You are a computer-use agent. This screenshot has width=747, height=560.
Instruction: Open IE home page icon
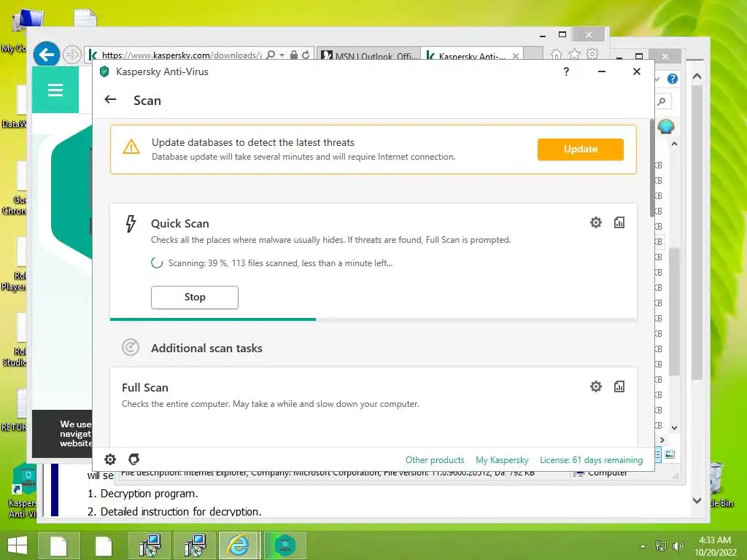tap(556, 54)
